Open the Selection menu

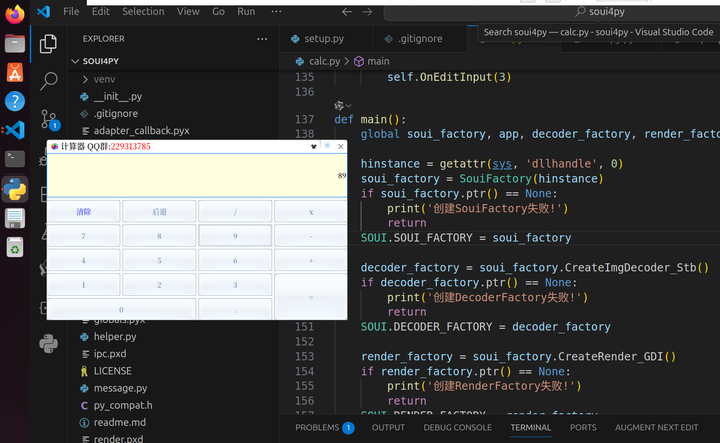(x=143, y=11)
